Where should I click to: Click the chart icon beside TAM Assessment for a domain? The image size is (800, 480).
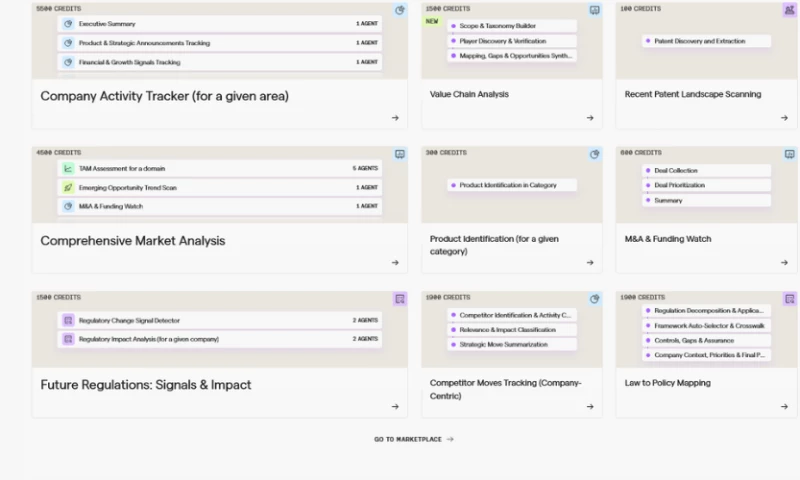68,168
